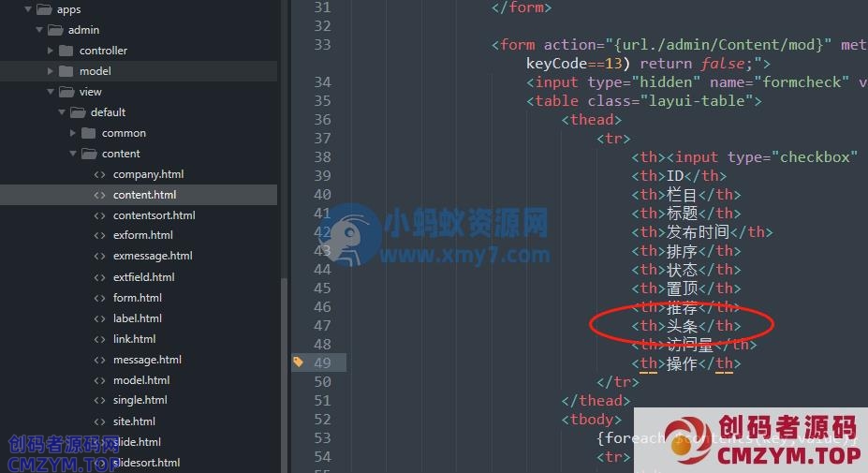Click the message.html file icon

tap(99, 360)
